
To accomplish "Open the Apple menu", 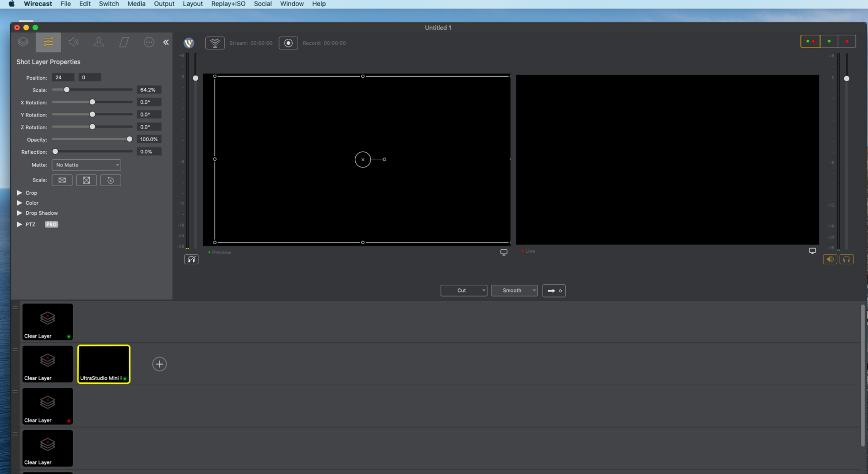I will tap(12, 4).
